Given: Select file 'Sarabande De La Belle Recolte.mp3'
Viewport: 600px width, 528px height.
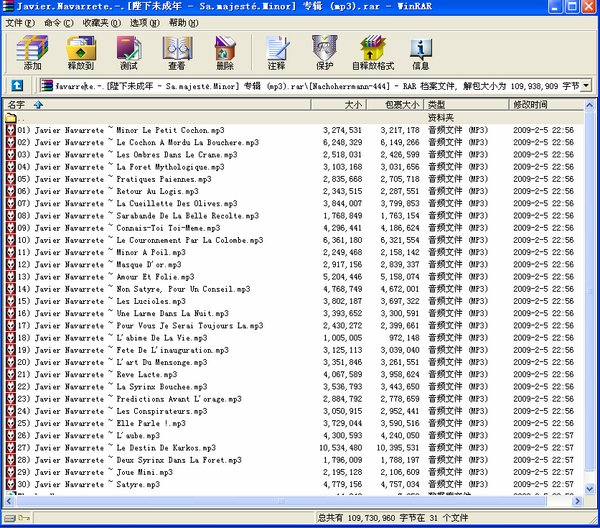Looking at the screenshot, I should (x=138, y=216).
